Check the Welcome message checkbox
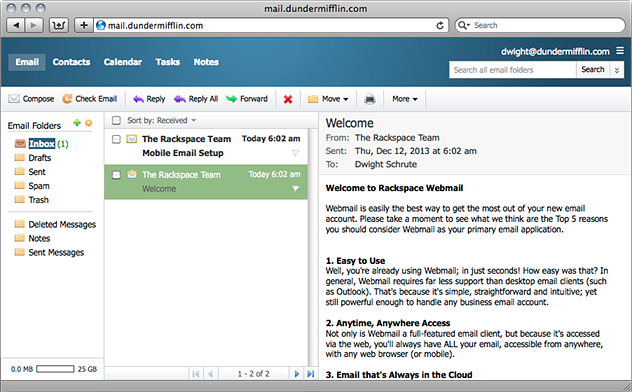The image size is (632, 392). pos(116,175)
